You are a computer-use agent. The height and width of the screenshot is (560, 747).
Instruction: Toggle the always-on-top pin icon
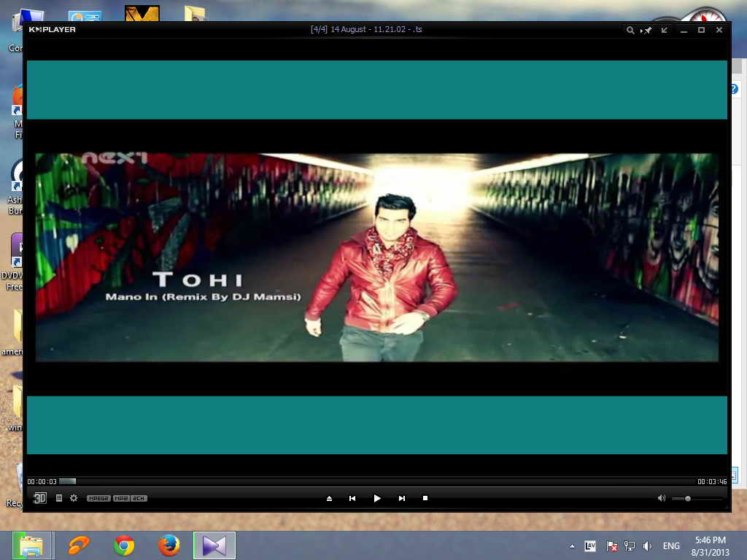pos(646,30)
